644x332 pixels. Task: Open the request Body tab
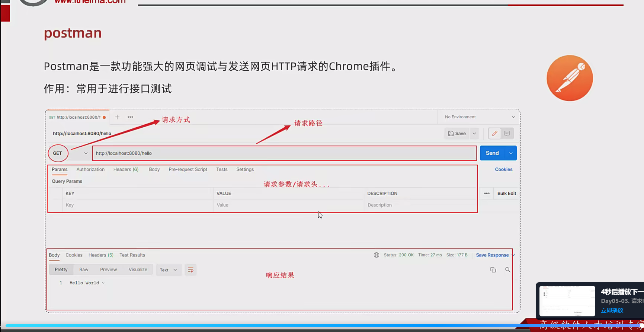[x=154, y=169]
